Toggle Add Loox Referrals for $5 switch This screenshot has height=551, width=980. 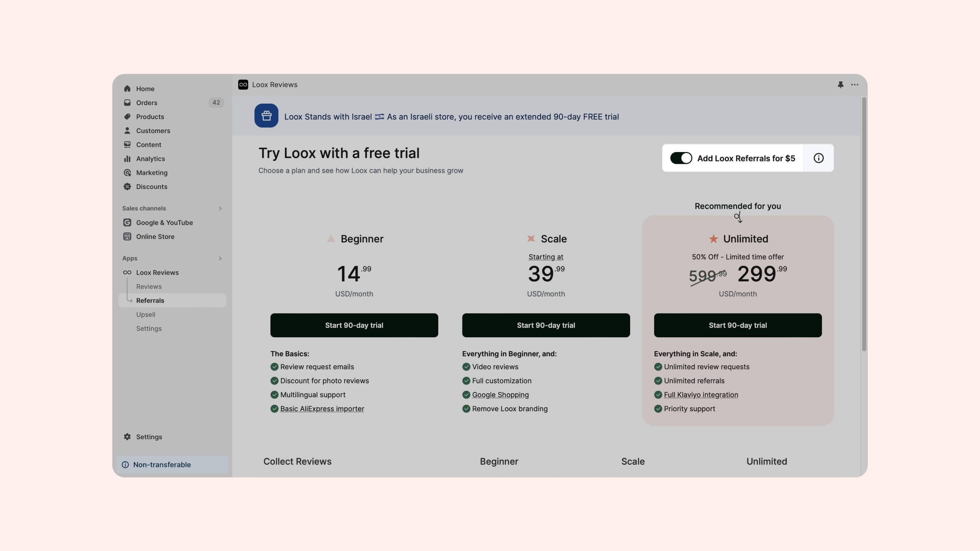[681, 158]
